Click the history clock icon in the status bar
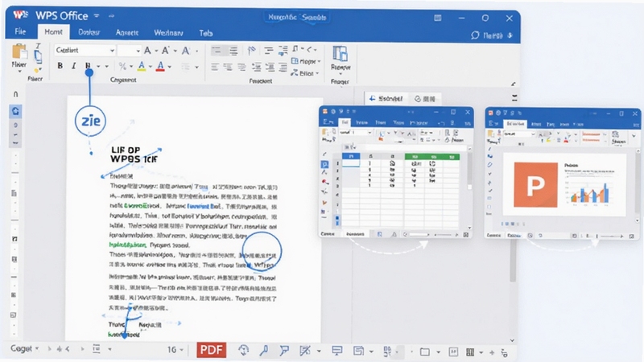Image resolution: width=644 pixels, height=362 pixels. (x=244, y=350)
